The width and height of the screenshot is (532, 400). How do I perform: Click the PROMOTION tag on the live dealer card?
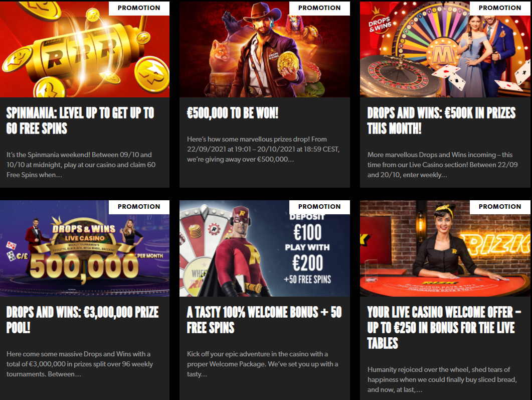pyautogui.click(x=500, y=207)
